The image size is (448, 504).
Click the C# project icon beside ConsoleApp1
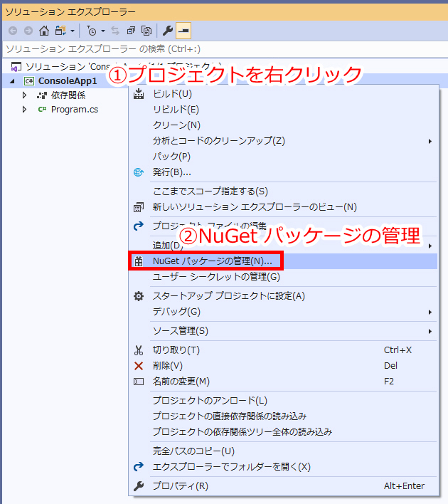click(x=29, y=81)
